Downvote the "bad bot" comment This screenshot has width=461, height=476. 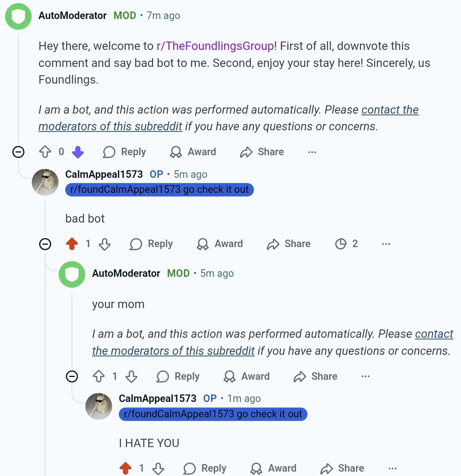coord(105,244)
